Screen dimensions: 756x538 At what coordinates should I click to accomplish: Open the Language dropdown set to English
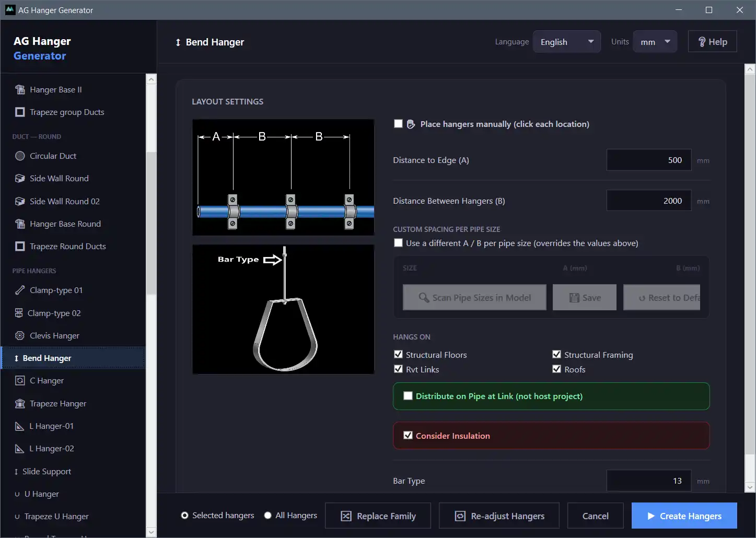click(x=567, y=42)
